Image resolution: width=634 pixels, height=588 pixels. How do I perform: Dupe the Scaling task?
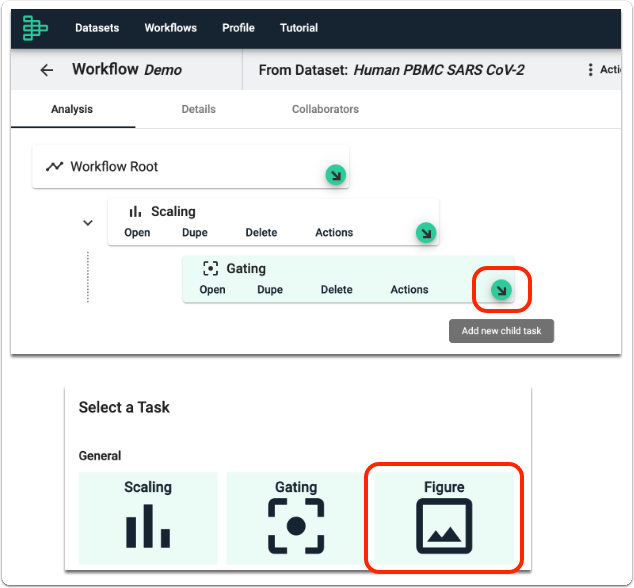coord(195,233)
